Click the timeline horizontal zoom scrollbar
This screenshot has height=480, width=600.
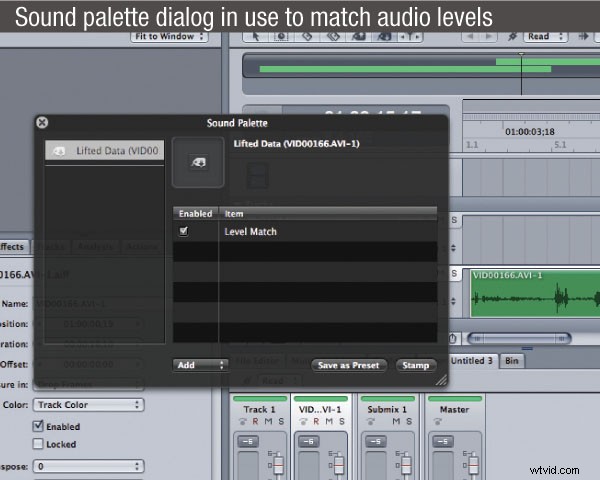(x=519, y=338)
